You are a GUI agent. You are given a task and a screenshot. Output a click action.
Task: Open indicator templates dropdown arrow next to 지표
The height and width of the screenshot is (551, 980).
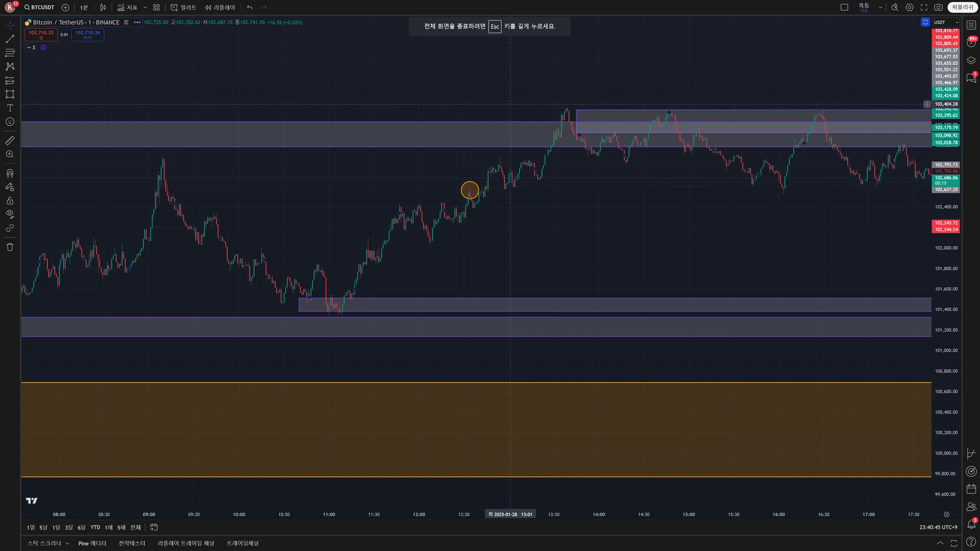point(145,8)
